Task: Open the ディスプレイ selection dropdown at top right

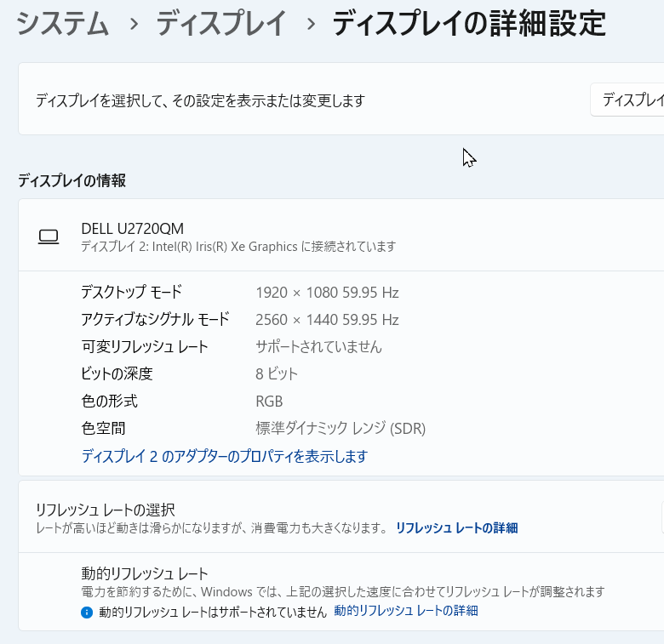Action: (628, 100)
